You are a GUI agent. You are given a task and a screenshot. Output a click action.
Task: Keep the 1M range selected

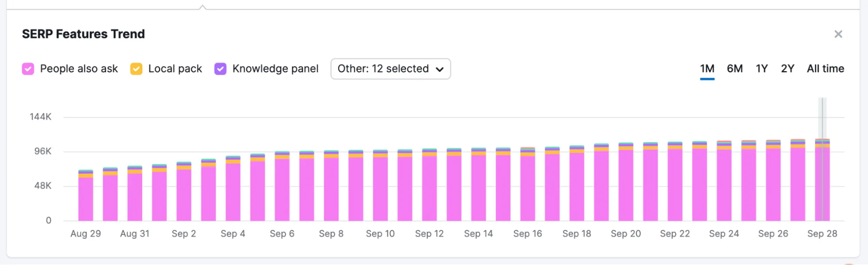pyautogui.click(x=707, y=69)
